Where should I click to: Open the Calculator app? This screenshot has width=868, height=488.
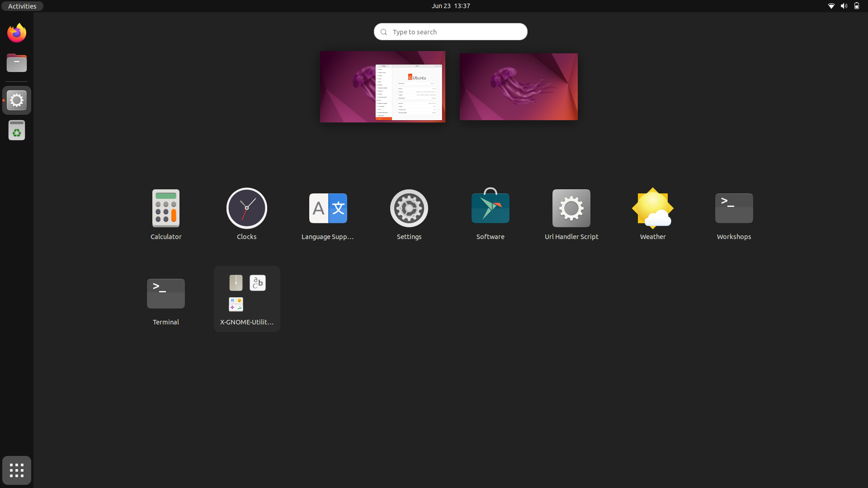coord(165,208)
